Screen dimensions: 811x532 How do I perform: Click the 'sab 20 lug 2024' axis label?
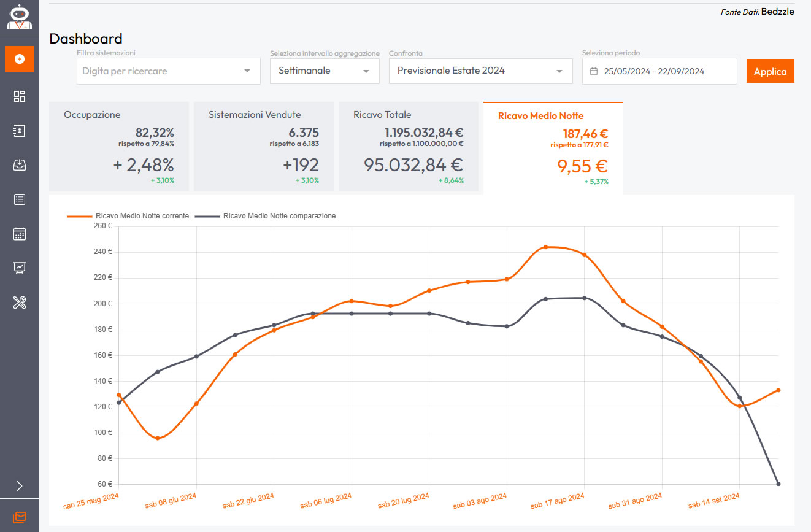[x=403, y=501]
